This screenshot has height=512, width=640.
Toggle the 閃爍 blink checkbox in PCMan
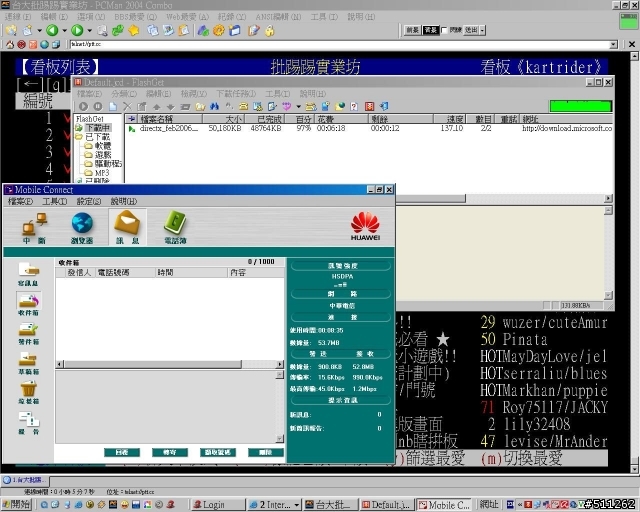[444, 30]
